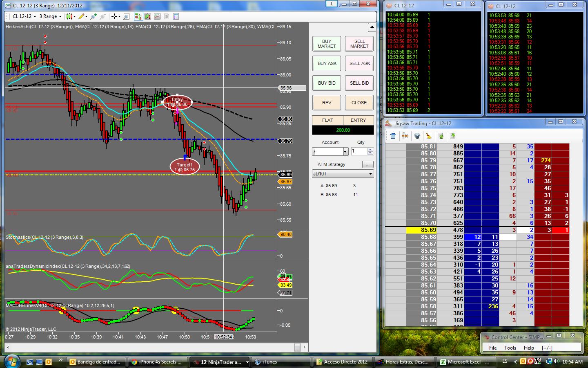Click the SELL MARKET button
588x368 pixels.
pos(359,44)
